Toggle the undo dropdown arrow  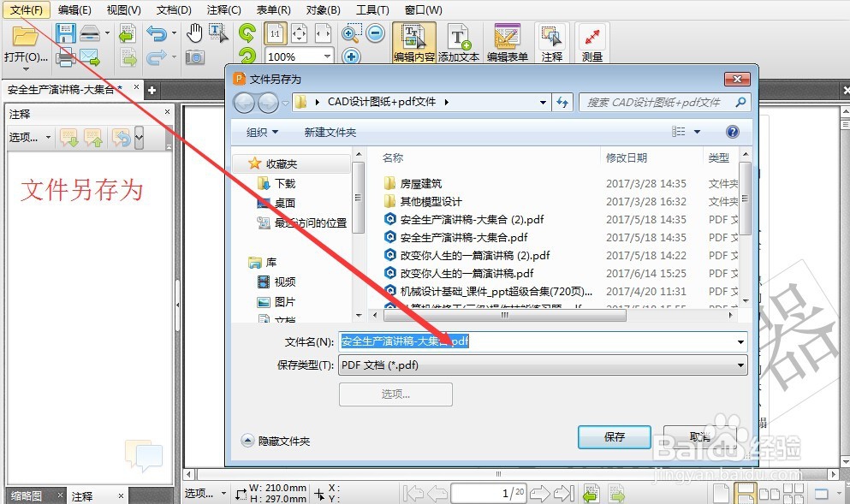174,33
